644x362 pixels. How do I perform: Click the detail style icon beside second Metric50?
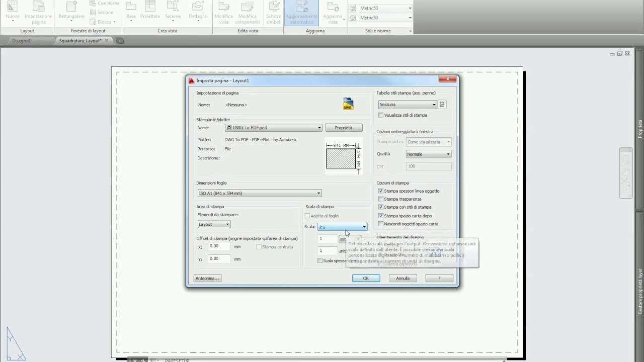352,18
